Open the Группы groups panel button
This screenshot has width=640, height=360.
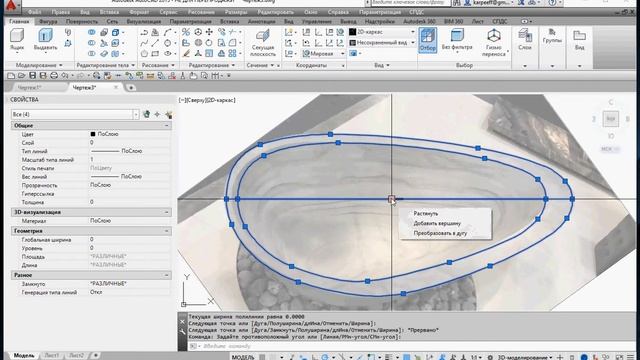tap(552, 36)
